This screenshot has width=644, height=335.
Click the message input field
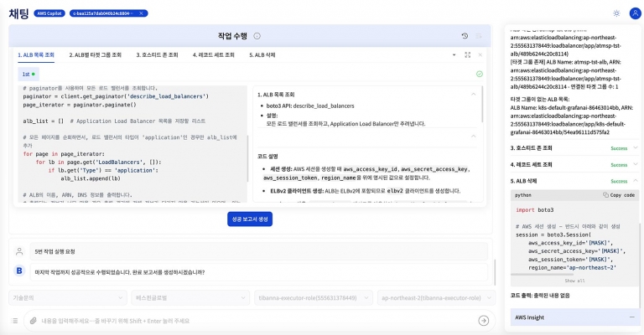pos(252,320)
